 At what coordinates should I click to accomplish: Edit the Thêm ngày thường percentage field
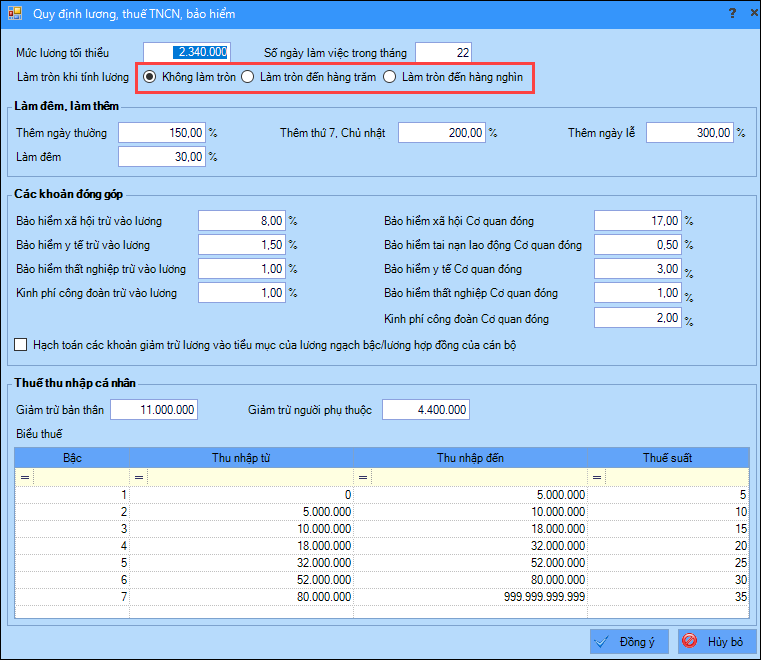click(162, 132)
